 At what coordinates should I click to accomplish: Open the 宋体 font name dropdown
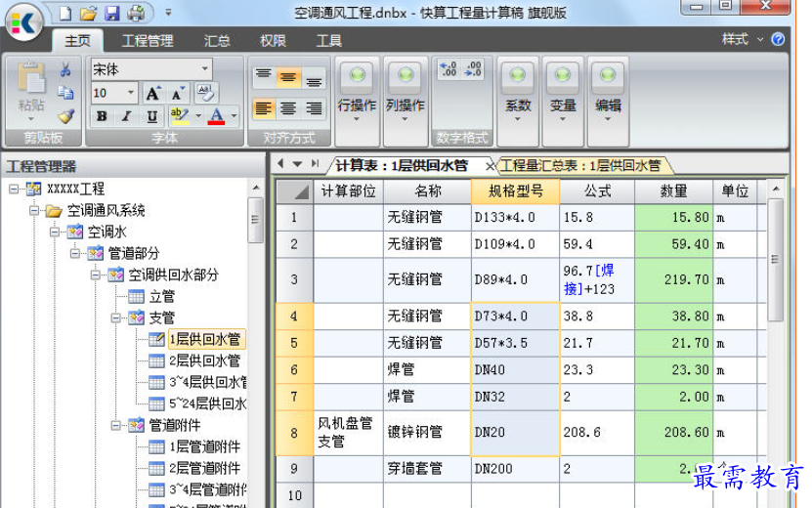point(205,68)
